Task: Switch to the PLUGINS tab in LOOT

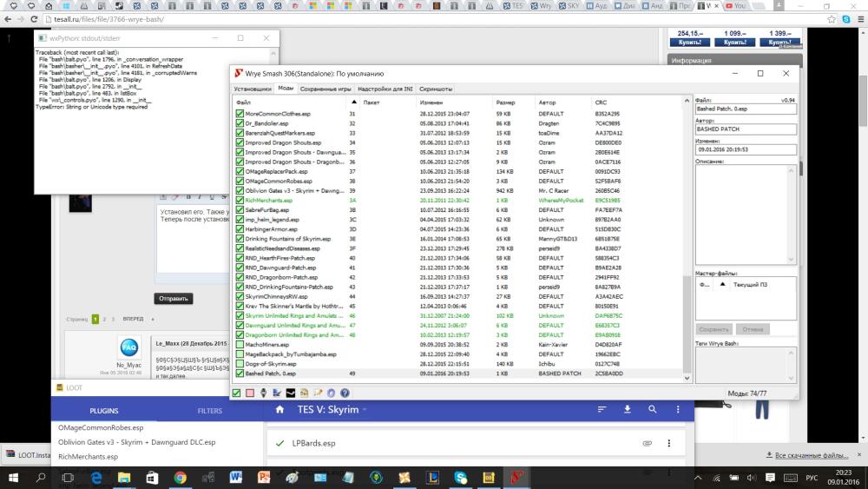Action: click(104, 411)
